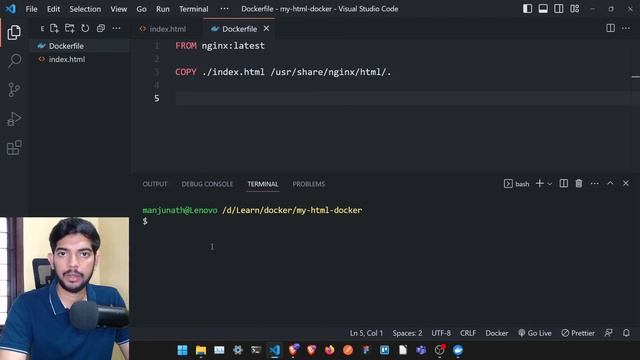Open editor more actions menu
640x360 pixels.
click(x=626, y=28)
